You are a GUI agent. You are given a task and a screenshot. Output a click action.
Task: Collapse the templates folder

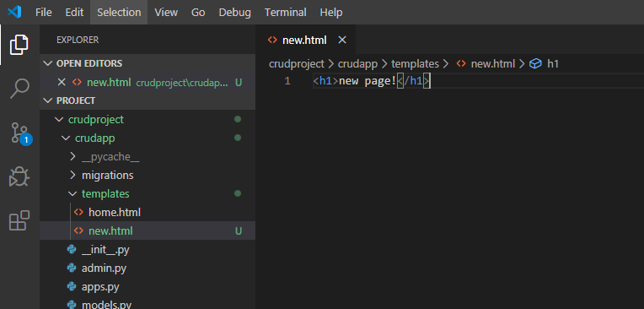[x=72, y=194]
